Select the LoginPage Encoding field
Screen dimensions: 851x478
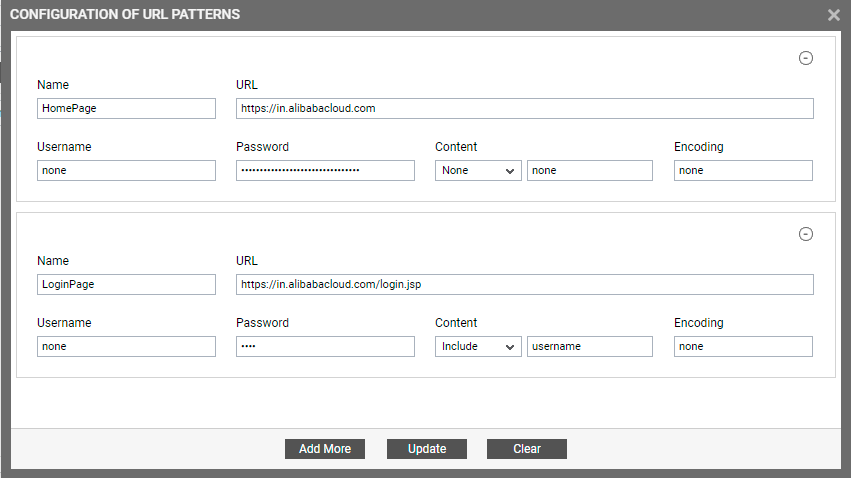(743, 346)
